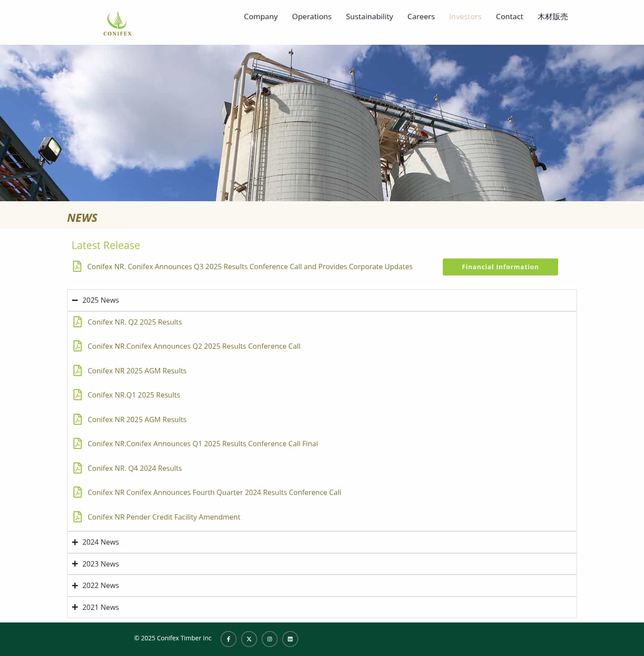Open the 'Conifex NR. Q4 2024 Results' link text
The image size is (644, 656).
tap(135, 468)
